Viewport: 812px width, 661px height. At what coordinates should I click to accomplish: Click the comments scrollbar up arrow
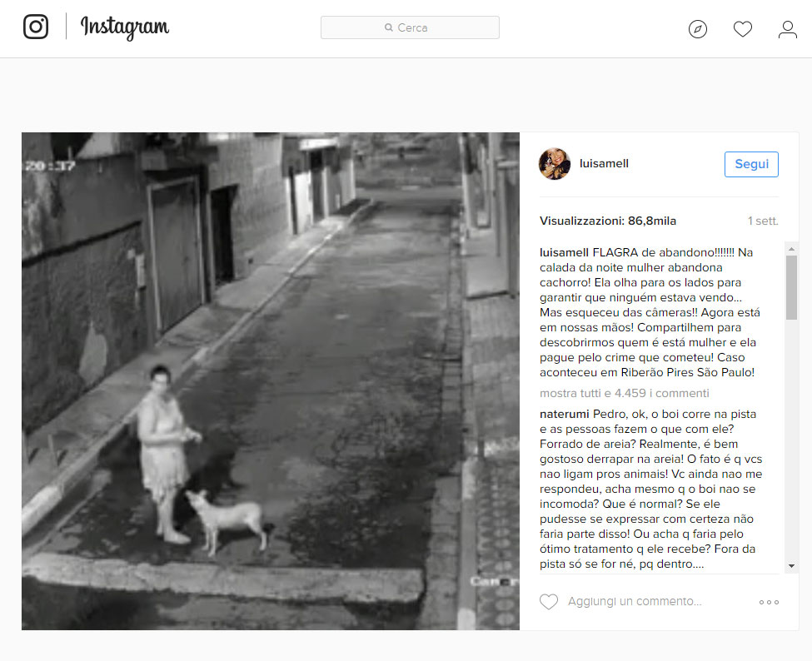(x=791, y=249)
